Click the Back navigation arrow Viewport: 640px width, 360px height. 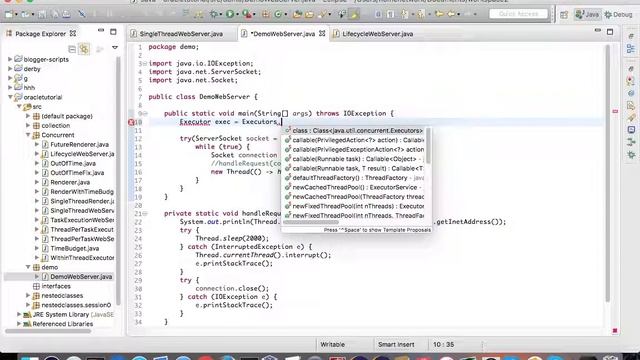[451, 14]
